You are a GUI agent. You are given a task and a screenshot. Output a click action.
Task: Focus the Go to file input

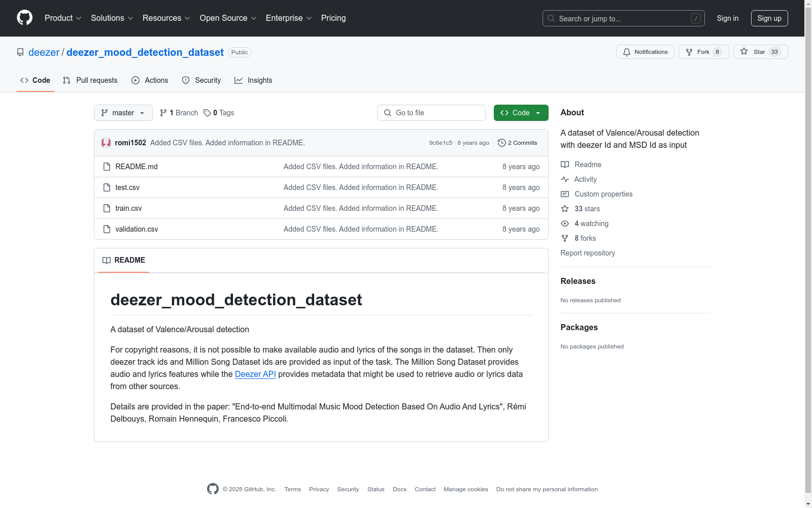[x=431, y=113]
